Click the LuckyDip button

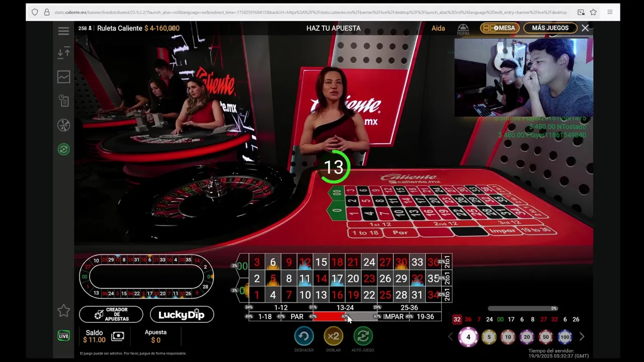point(182,315)
